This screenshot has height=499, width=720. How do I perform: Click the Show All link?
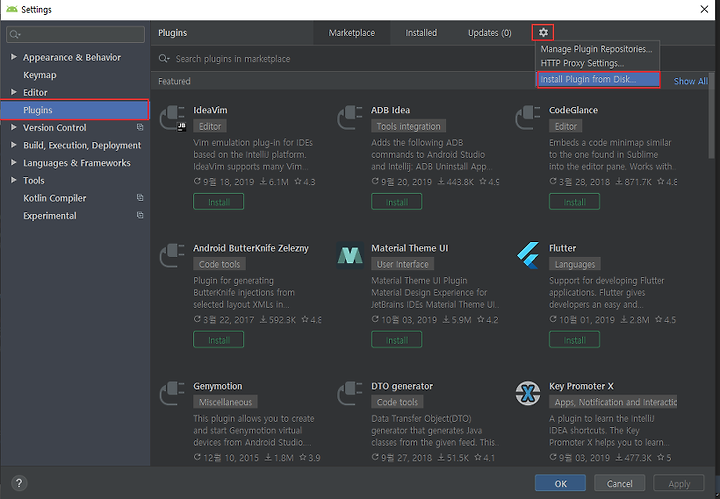point(691,81)
